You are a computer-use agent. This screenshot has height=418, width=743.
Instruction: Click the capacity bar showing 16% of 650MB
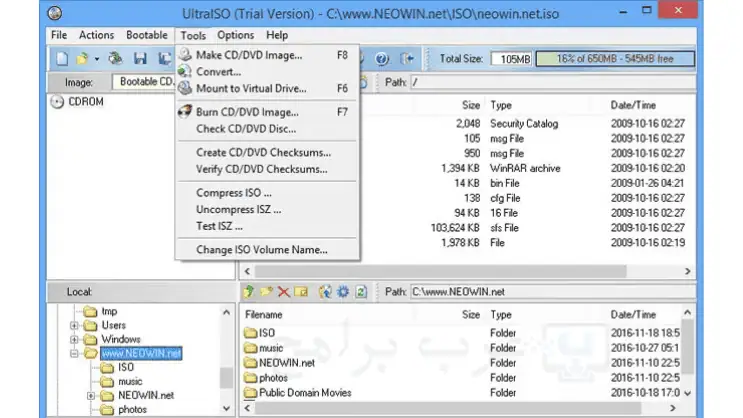click(x=615, y=59)
